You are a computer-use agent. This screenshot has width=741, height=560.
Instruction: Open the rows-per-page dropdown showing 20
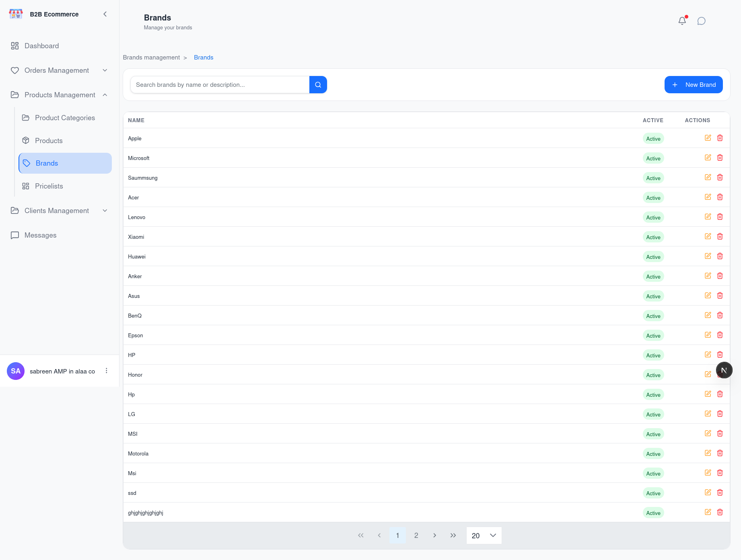pos(484,535)
